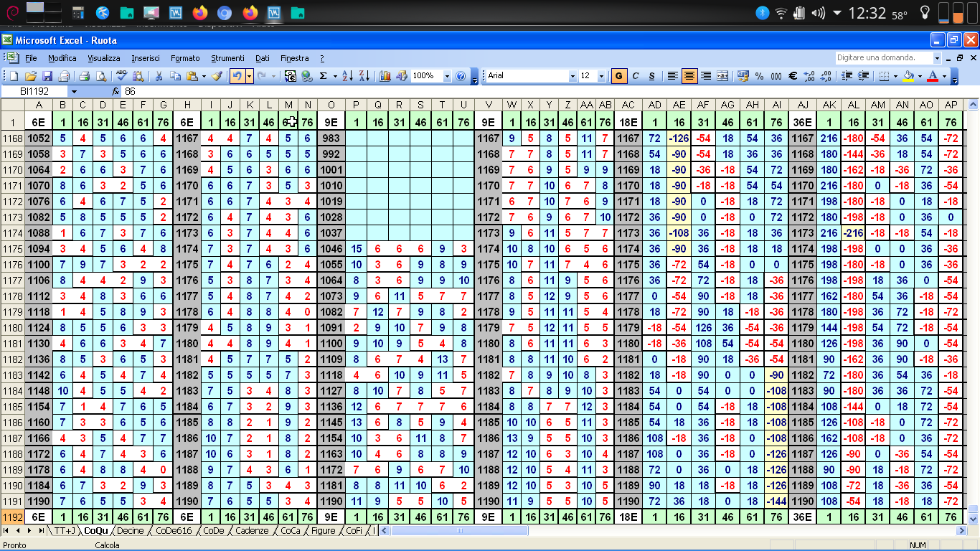The height and width of the screenshot is (551, 980).
Task: Click the red Font Color swatch
Action: [x=933, y=75]
